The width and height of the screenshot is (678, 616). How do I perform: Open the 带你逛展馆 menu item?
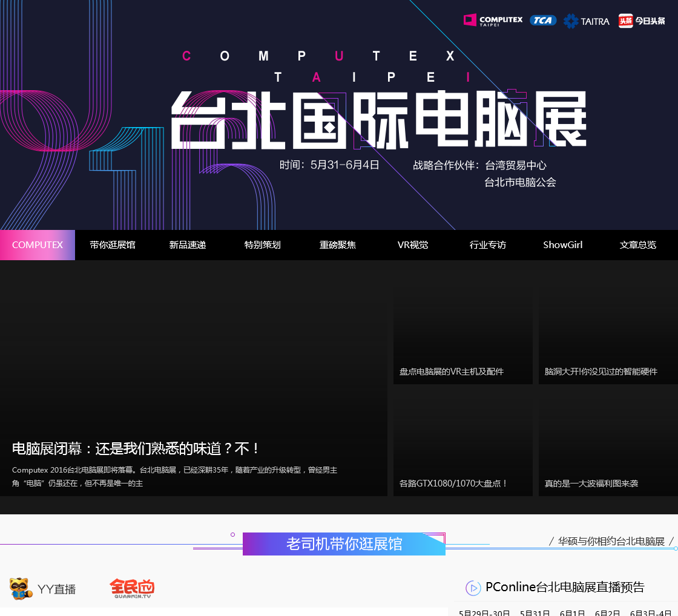click(x=113, y=245)
